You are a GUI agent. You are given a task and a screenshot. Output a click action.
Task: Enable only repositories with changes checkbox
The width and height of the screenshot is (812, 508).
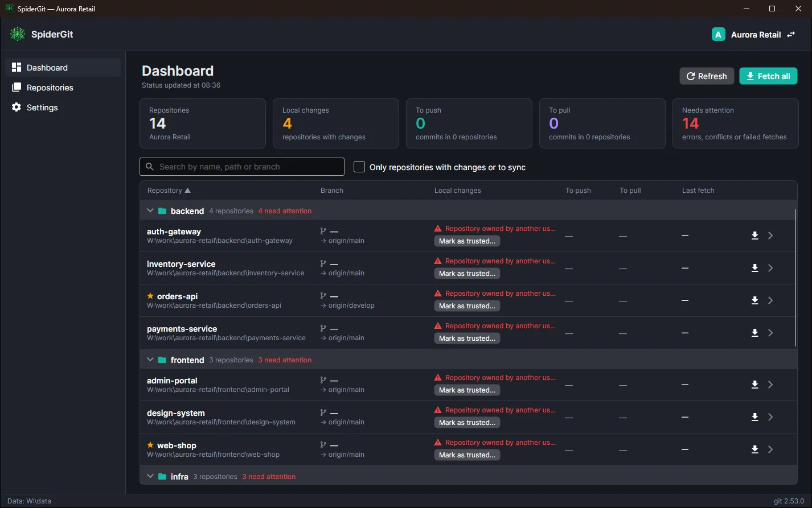tap(359, 167)
